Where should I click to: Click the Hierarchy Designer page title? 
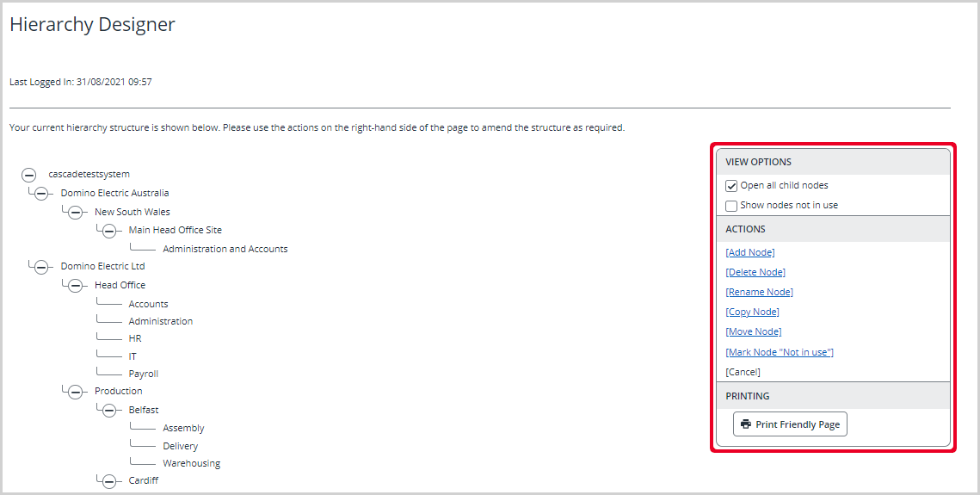tap(93, 24)
